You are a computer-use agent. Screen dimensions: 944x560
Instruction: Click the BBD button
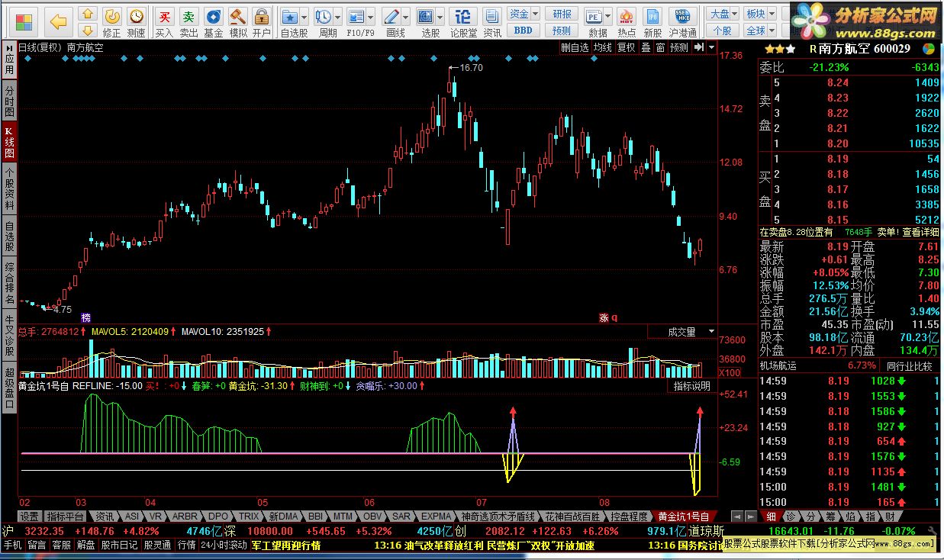pyautogui.click(x=524, y=31)
